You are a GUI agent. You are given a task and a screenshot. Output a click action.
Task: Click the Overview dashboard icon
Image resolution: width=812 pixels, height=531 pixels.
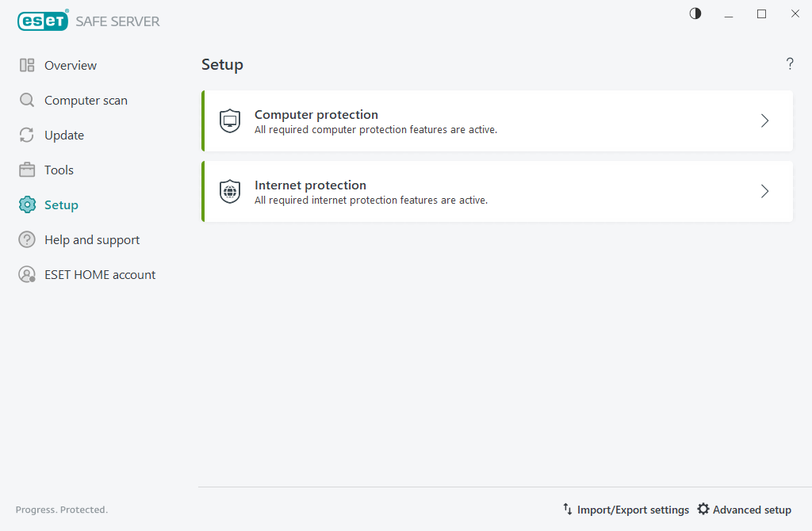point(27,65)
